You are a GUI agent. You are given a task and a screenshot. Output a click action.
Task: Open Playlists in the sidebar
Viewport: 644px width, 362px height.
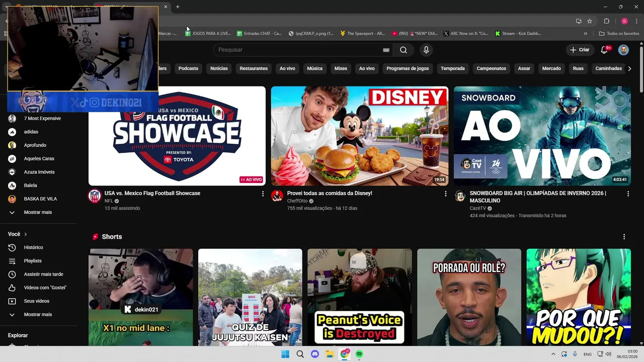(x=33, y=261)
